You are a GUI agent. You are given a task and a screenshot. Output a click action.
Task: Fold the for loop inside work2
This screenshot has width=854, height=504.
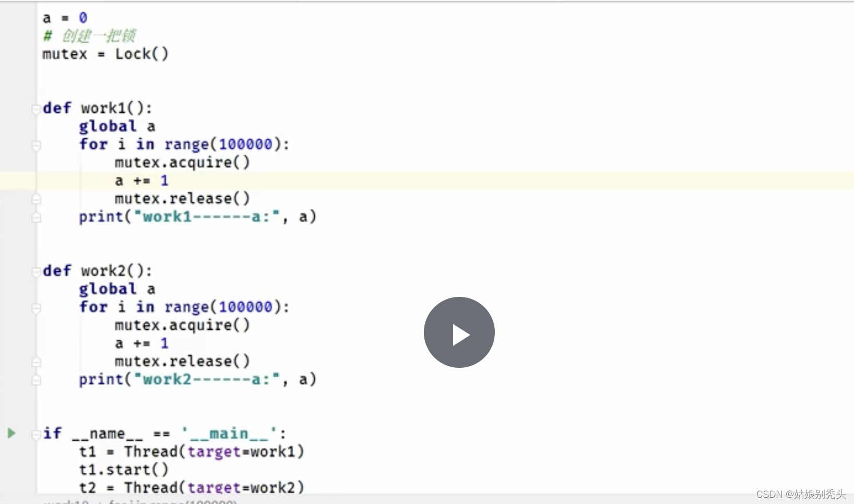coord(36,308)
